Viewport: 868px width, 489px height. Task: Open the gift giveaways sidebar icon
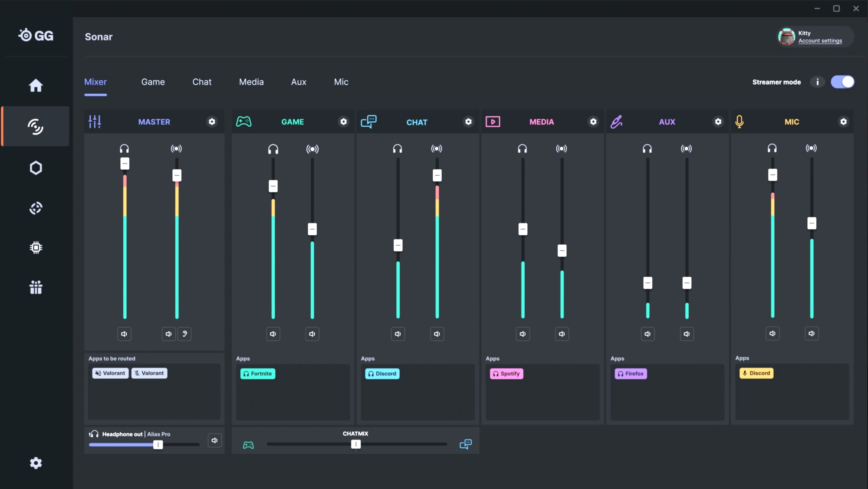click(36, 287)
